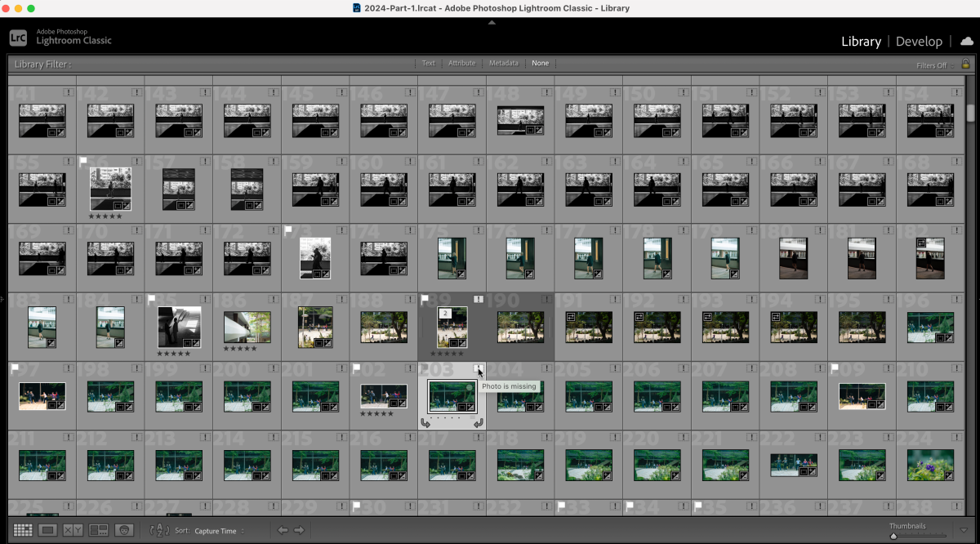Viewport: 980px width, 544px height.
Task: Select the flower thumbnail numbered 224
Action: pyautogui.click(x=930, y=466)
